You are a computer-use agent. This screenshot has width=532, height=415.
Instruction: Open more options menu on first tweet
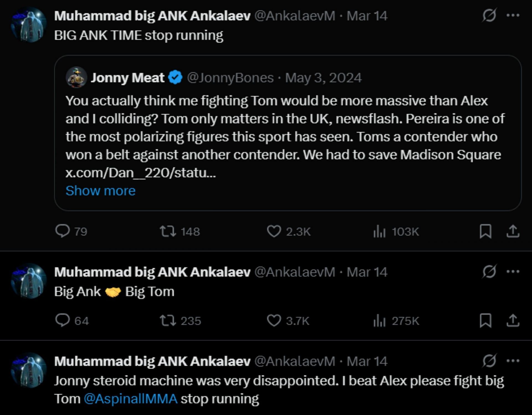(513, 16)
